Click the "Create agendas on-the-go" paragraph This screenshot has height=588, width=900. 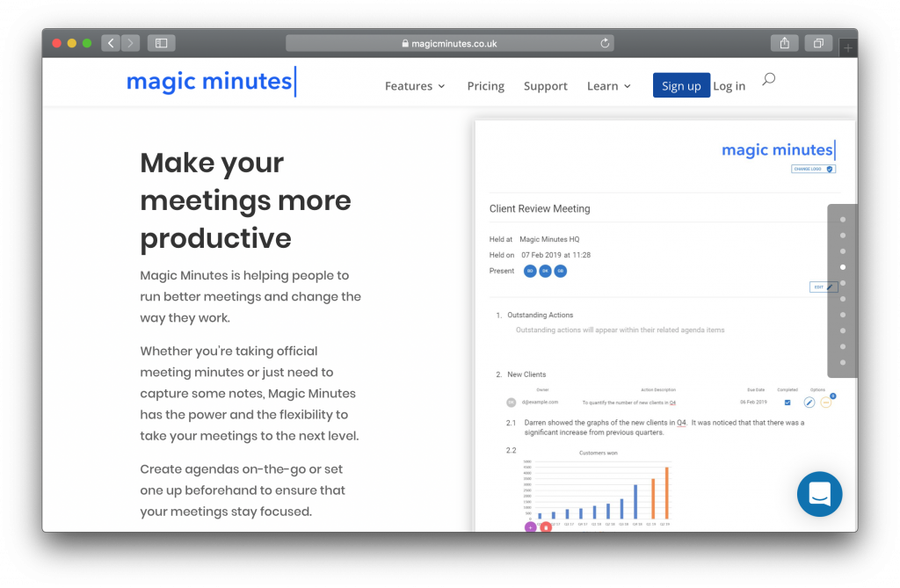tap(243, 490)
